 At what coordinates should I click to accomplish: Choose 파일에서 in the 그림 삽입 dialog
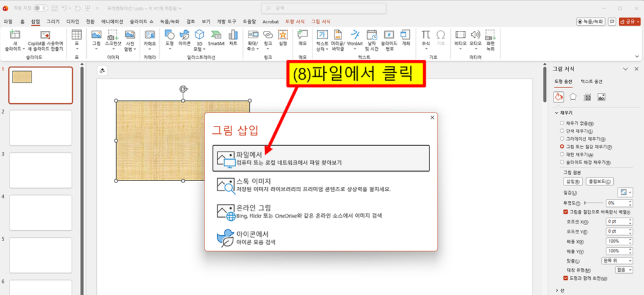pos(321,158)
